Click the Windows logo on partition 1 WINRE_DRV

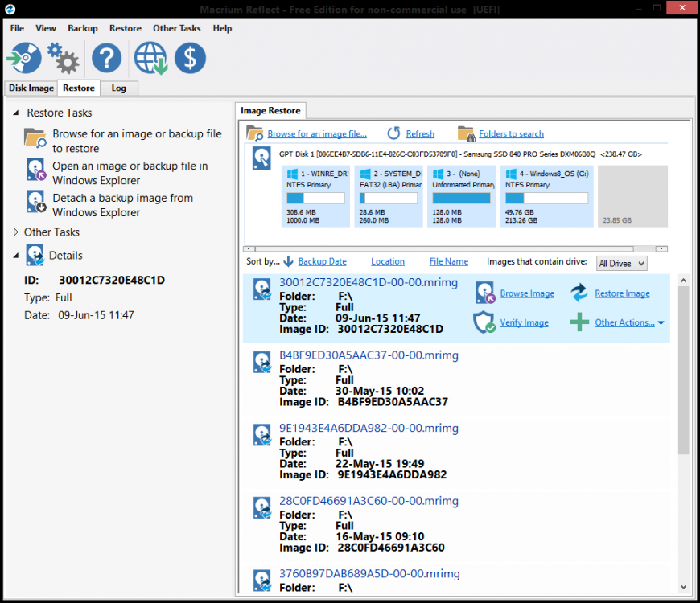pyautogui.click(x=292, y=174)
